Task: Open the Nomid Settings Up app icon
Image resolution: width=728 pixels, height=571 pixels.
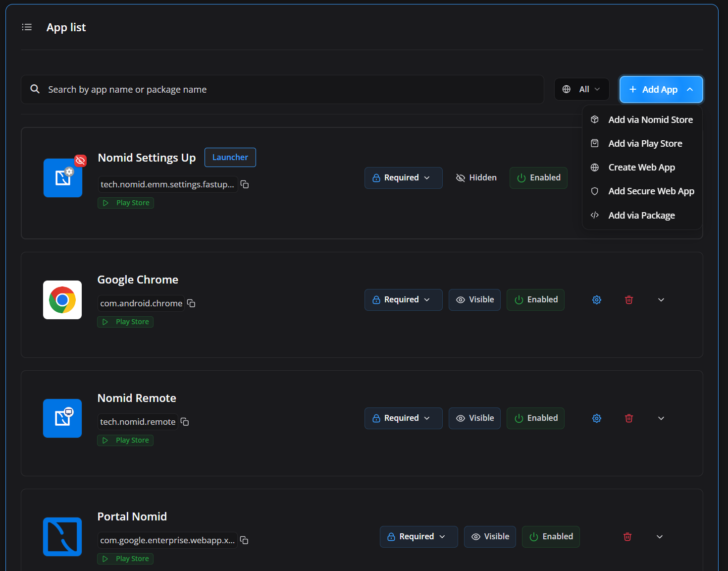Action: [63, 178]
